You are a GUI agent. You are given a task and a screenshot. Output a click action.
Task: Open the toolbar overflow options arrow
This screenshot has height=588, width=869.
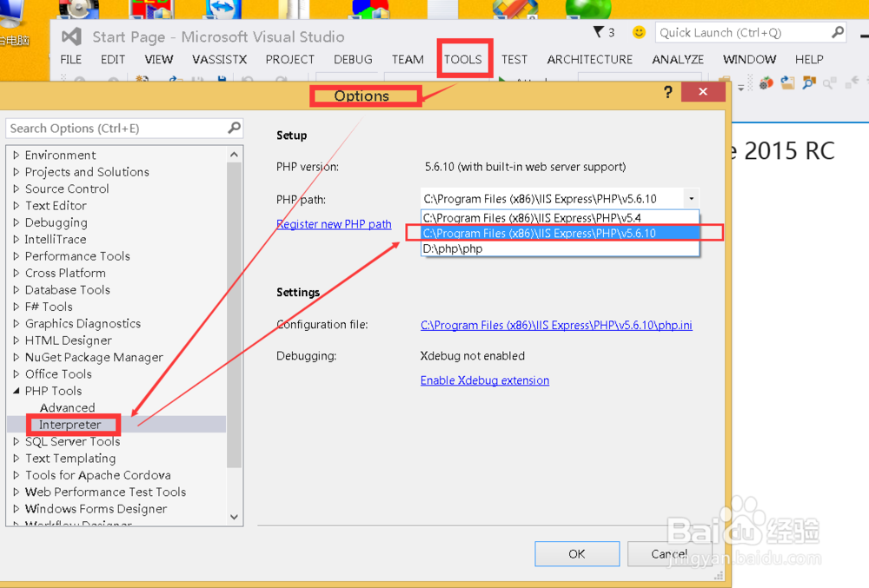(741, 87)
